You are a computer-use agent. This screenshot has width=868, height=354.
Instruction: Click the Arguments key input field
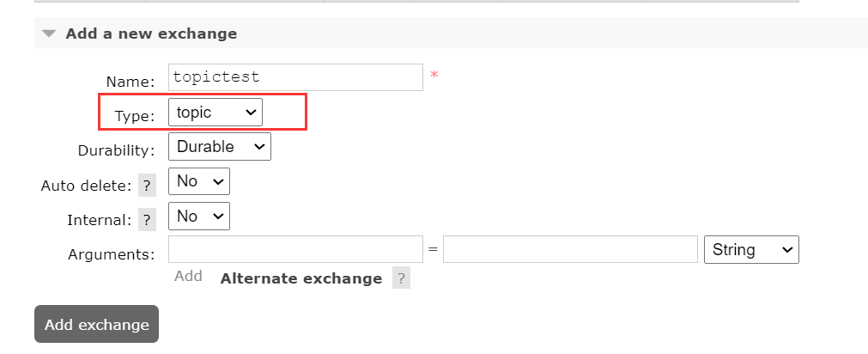coord(295,250)
